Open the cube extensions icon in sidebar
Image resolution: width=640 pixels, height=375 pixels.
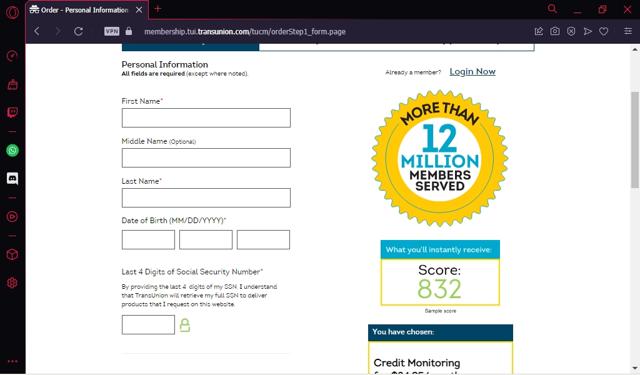[x=12, y=254]
